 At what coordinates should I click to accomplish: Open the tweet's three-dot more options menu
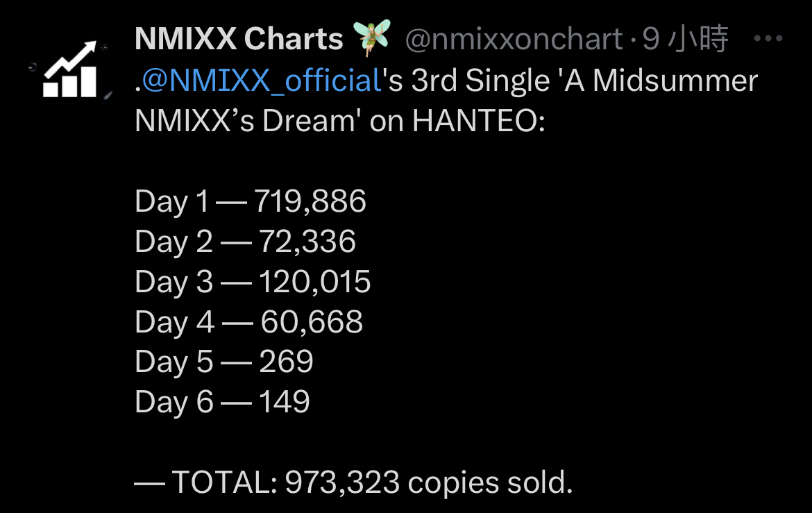point(768,38)
